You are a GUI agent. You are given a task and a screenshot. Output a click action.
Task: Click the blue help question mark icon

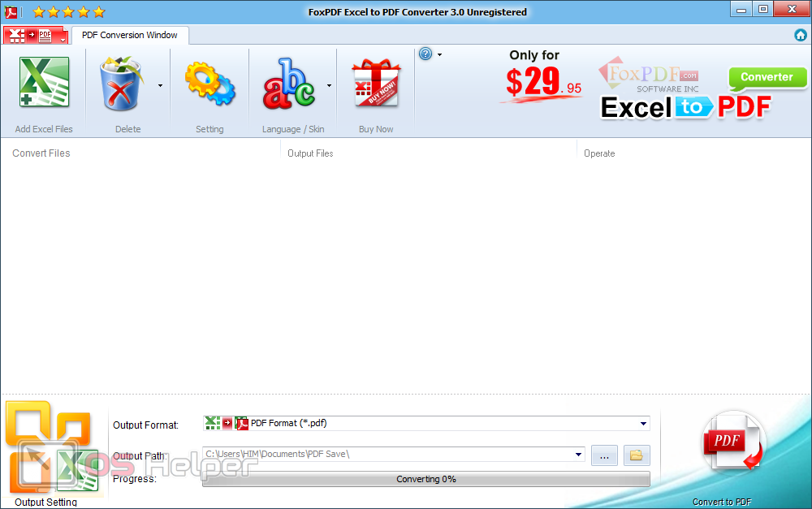pos(425,54)
